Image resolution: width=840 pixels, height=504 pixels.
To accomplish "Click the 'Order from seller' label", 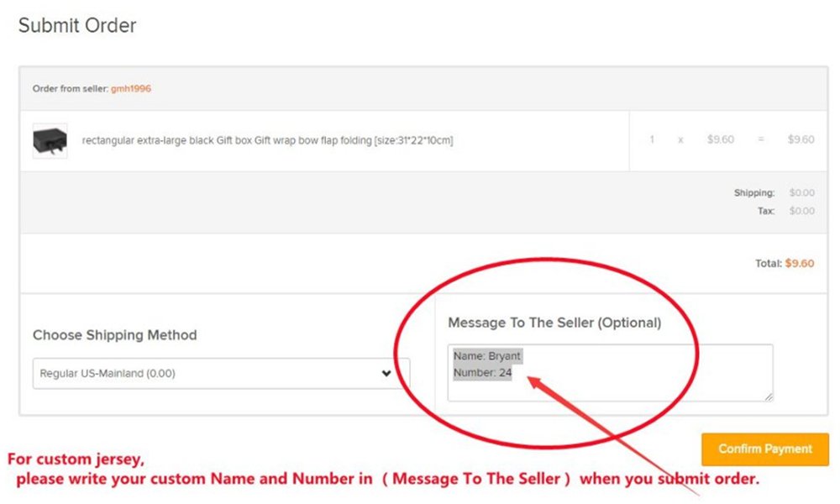I will [x=71, y=88].
